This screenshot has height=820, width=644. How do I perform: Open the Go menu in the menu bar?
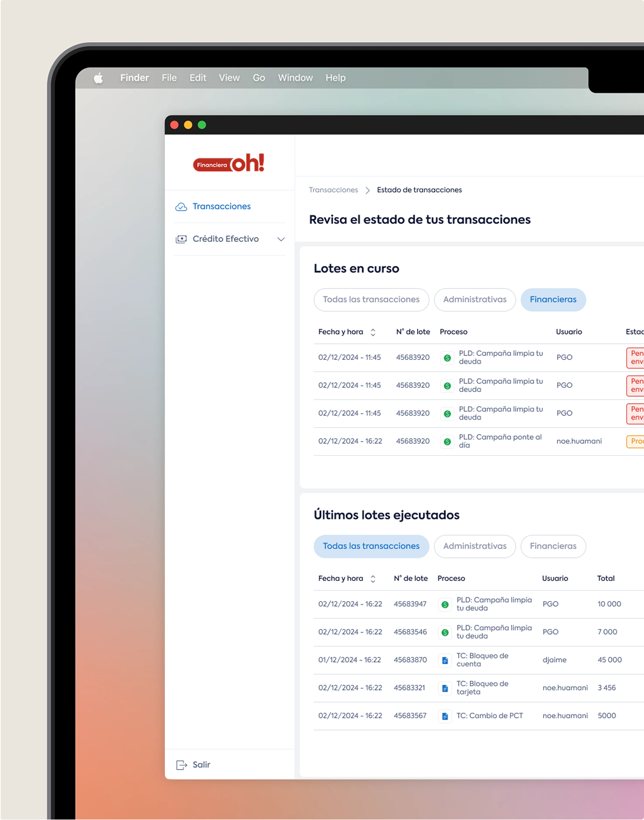click(259, 78)
